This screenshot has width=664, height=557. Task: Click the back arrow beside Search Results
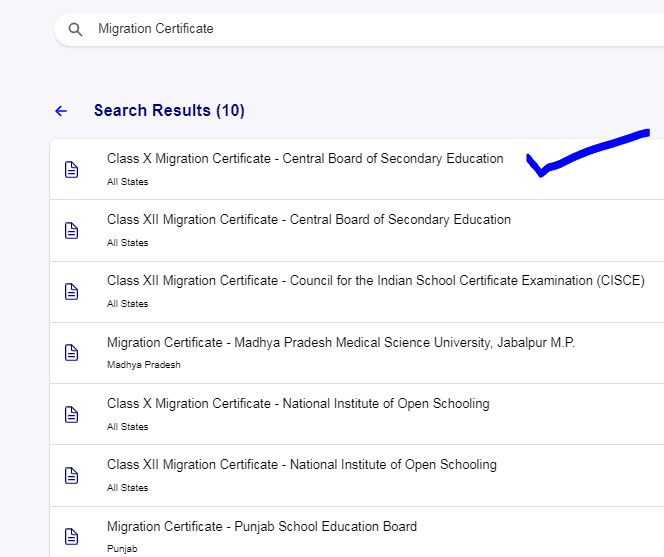(x=61, y=111)
